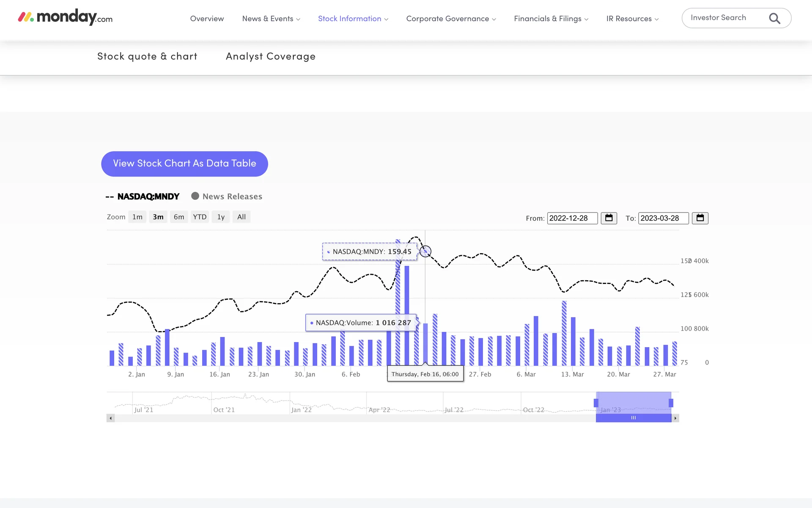Open the Overview menu item

point(207,19)
